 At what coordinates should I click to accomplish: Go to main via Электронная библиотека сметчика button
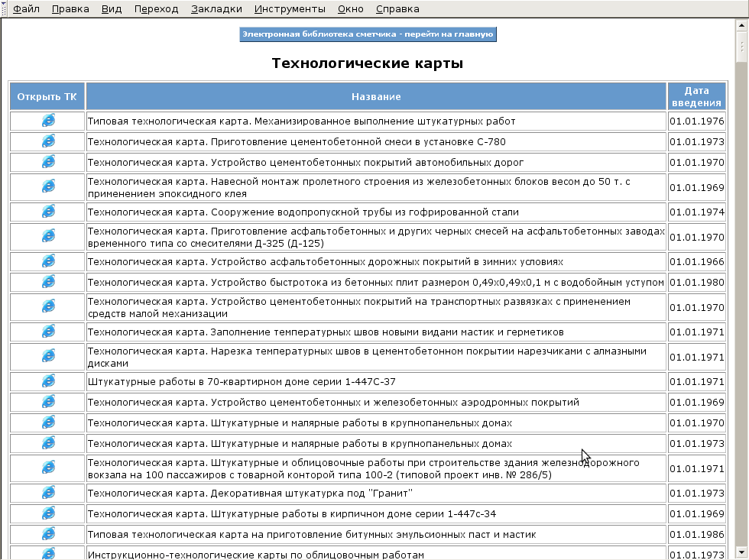[x=368, y=34]
